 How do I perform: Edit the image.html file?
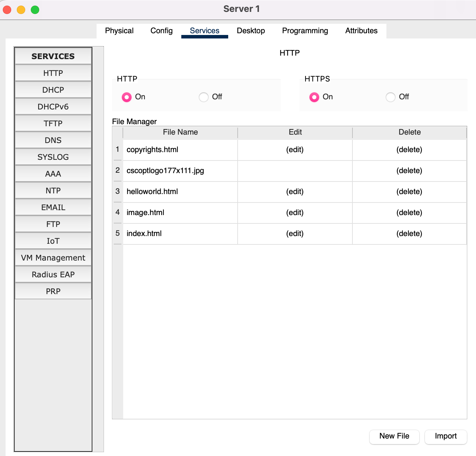point(295,213)
